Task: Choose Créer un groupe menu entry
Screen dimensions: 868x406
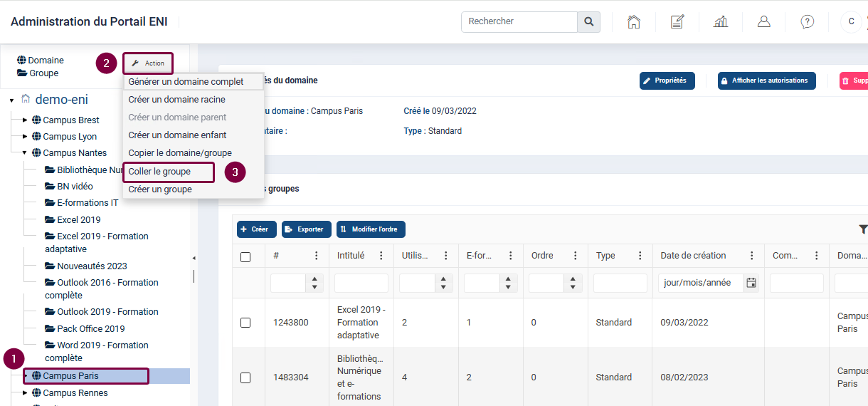Action: pyautogui.click(x=193, y=189)
